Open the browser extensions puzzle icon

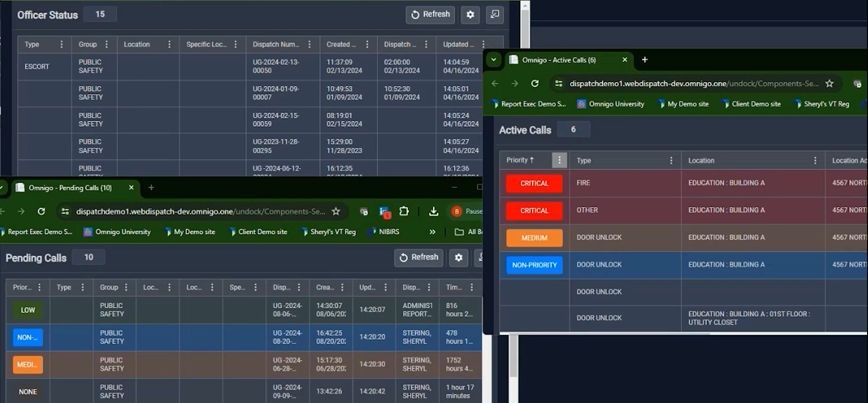[404, 212]
